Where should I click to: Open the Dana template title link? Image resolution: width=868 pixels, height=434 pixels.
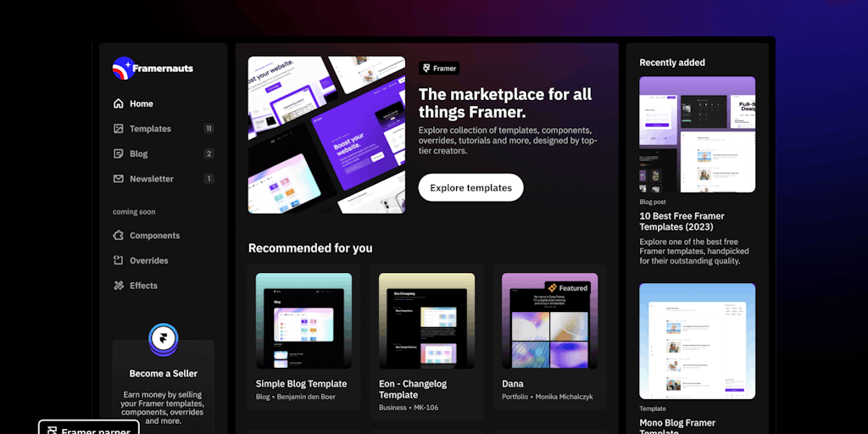pyautogui.click(x=513, y=384)
